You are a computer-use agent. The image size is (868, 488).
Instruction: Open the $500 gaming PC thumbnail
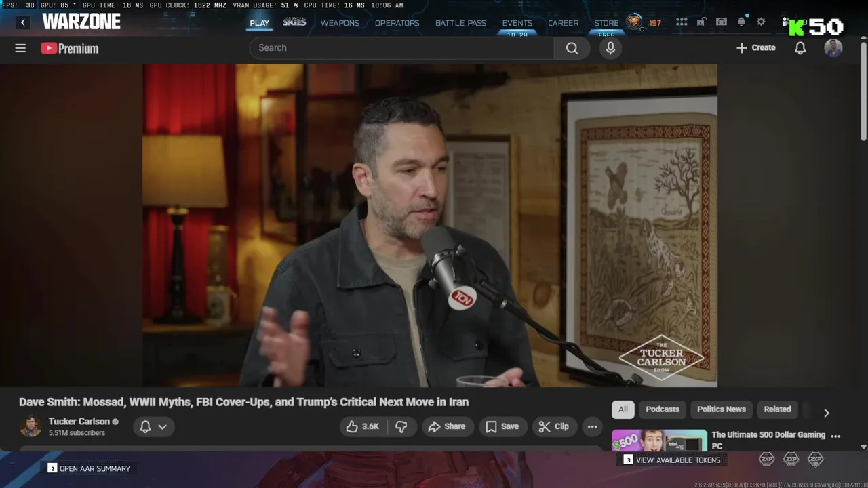pyautogui.click(x=659, y=441)
